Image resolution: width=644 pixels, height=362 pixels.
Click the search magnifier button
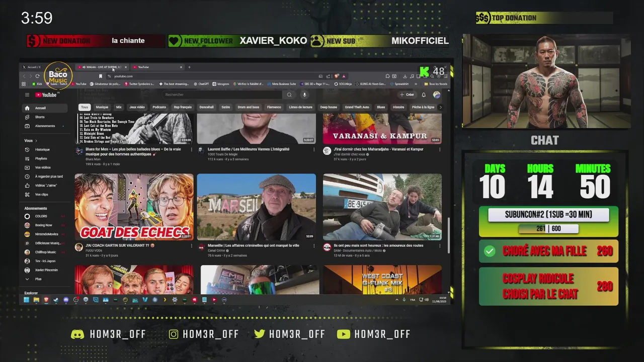(289, 95)
